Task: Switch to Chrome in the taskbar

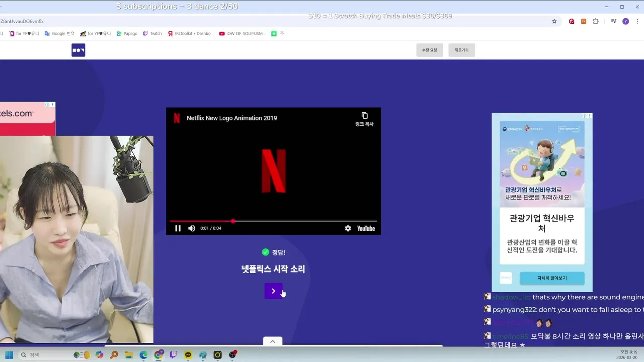Action: 158,355
